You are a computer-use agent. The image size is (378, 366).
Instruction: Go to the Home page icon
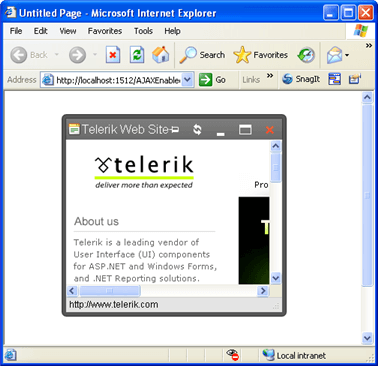click(161, 55)
